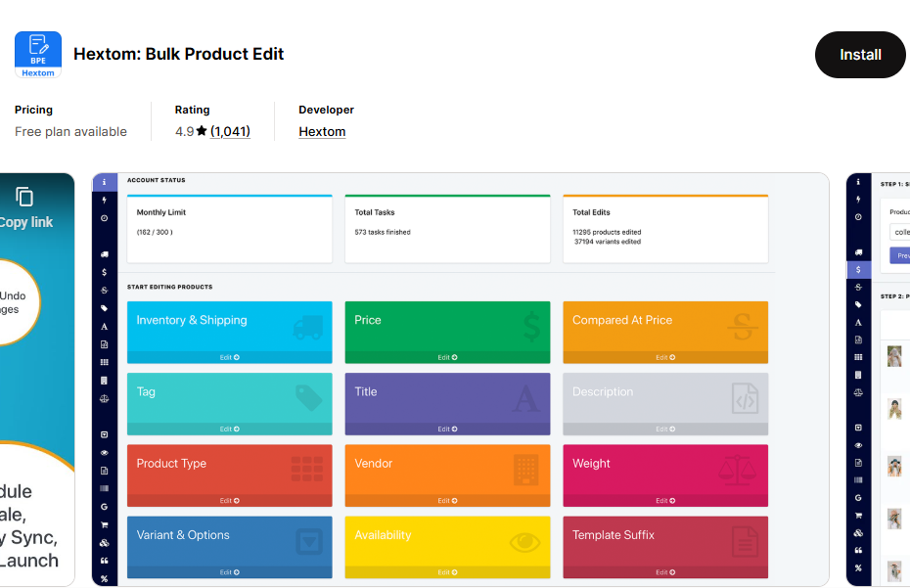Click the '573 tasks finished' text

(x=383, y=232)
